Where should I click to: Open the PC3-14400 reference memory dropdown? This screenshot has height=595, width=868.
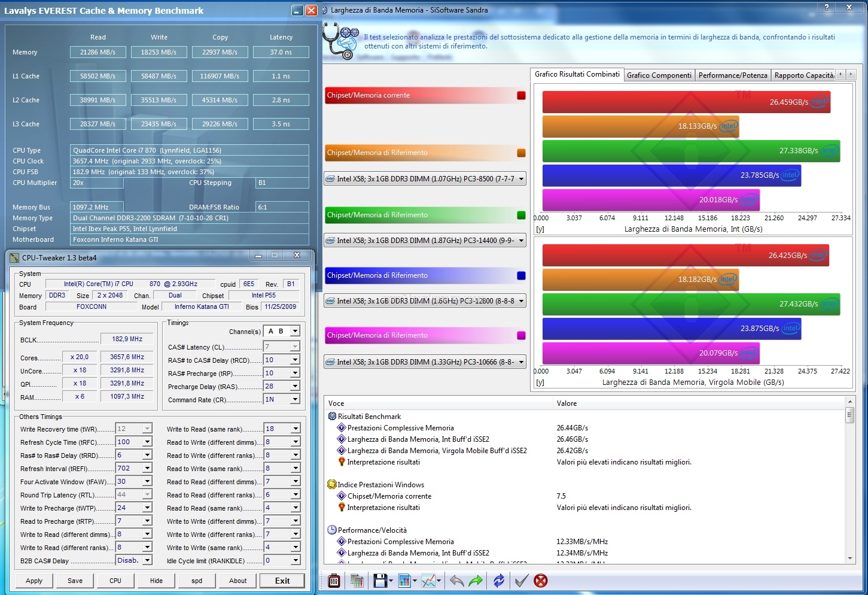coord(521,241)
